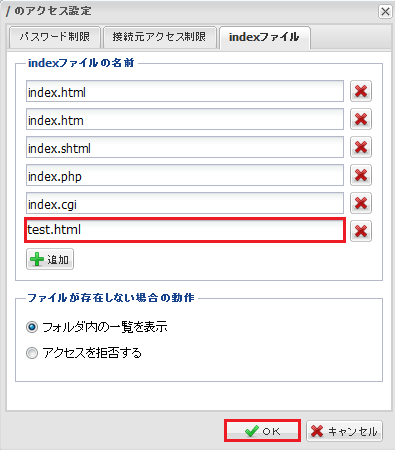Delete the index.shtml row

[x=361, y=147]
